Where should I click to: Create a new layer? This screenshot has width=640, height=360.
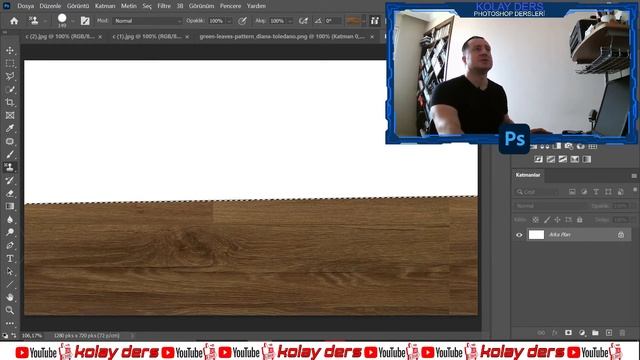point(609,333)
